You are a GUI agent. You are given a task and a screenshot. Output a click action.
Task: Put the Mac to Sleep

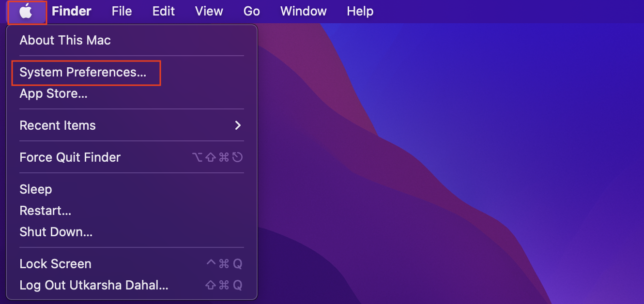click(35, 189)
